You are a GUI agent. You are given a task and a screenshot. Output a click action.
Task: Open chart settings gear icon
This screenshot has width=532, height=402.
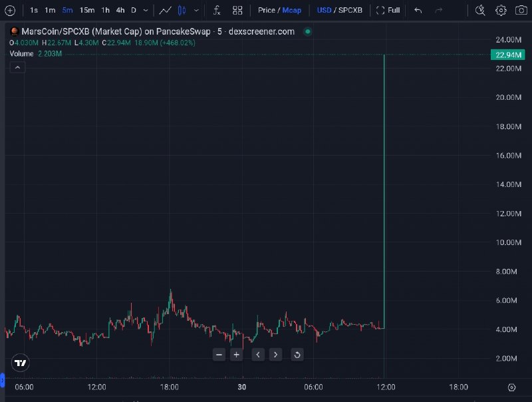click(501, 10)
